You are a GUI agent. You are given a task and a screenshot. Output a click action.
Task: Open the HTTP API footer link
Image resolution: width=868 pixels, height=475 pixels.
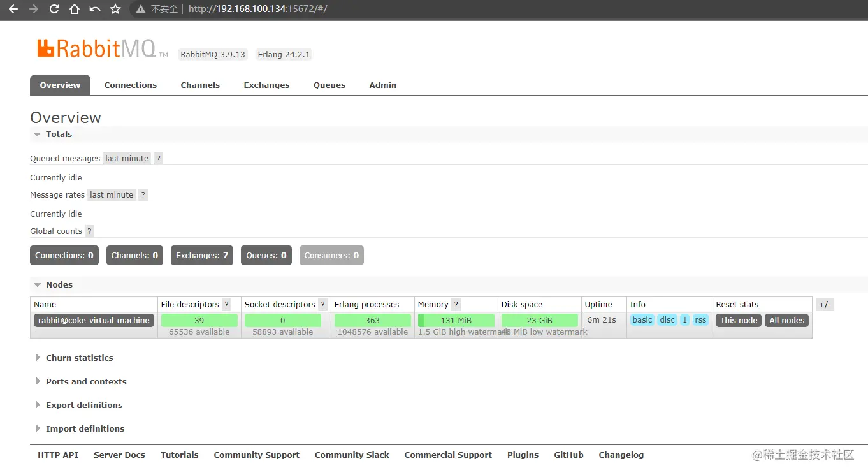[x=58, y=455]
